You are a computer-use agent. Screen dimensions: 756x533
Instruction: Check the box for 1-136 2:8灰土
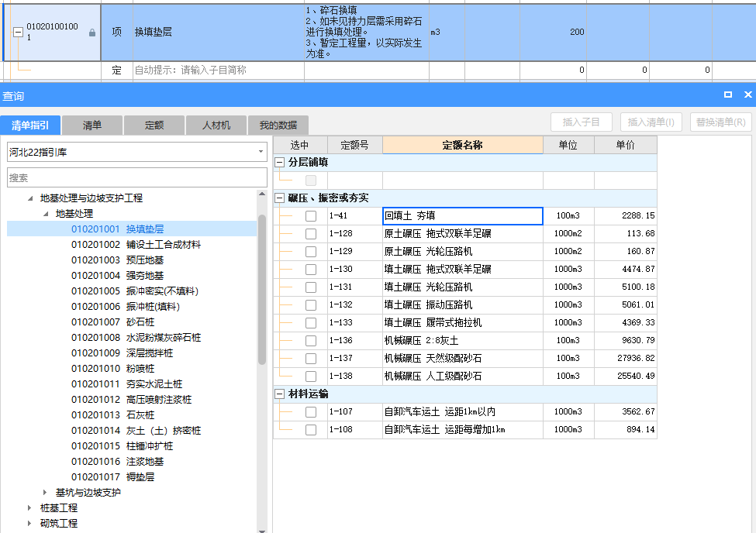pos(311,341)
